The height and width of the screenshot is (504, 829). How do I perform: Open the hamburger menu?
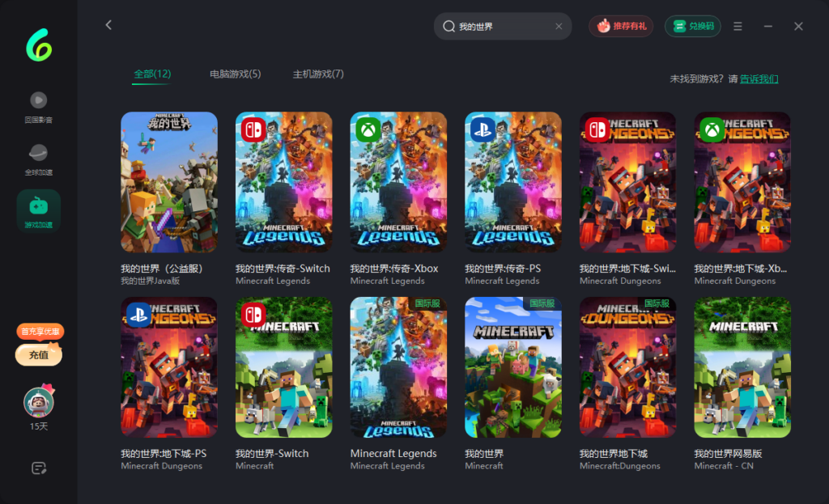coord(738,26)
